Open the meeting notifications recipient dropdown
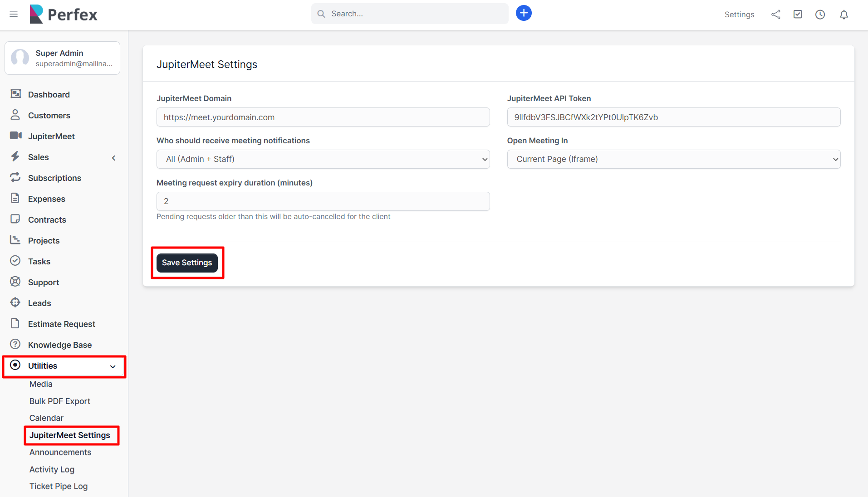Image resolution: width=868 pixels, height=497 pixels. [323, 159]
